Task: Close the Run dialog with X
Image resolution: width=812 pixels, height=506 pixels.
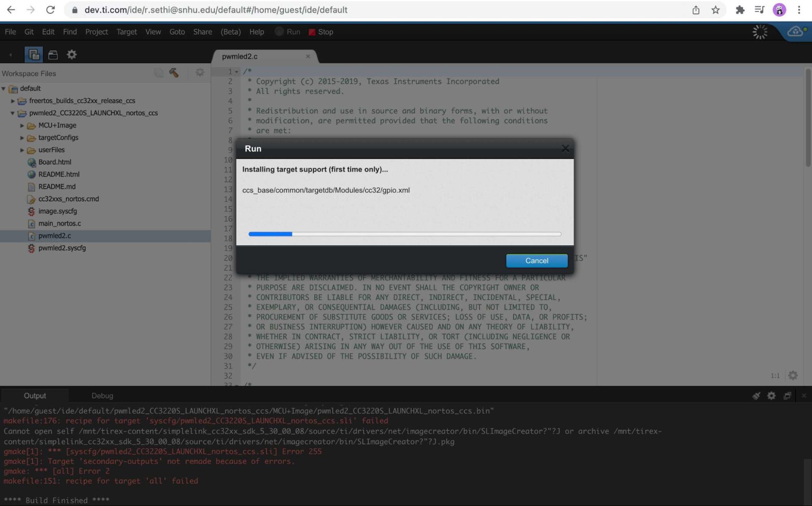Action: (565, 149)
